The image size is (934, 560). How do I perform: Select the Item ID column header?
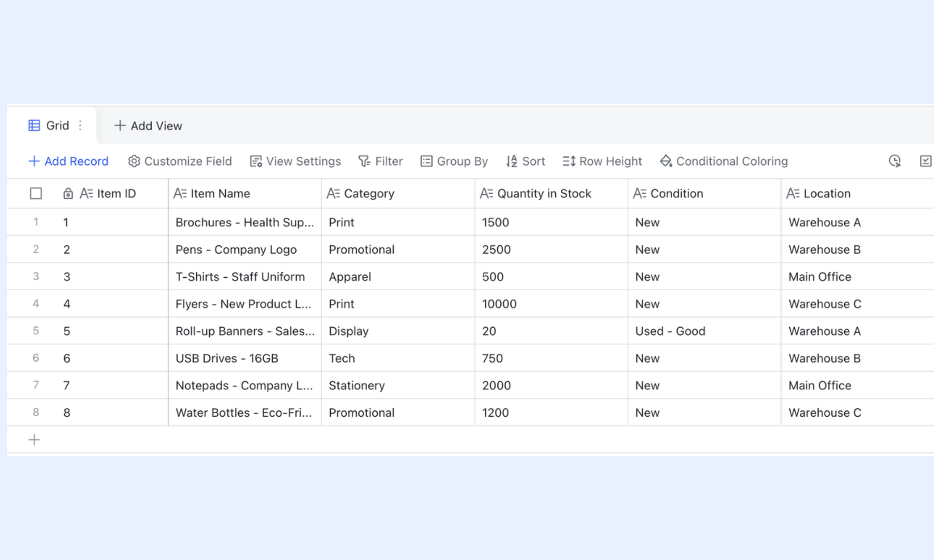(112, 193)
